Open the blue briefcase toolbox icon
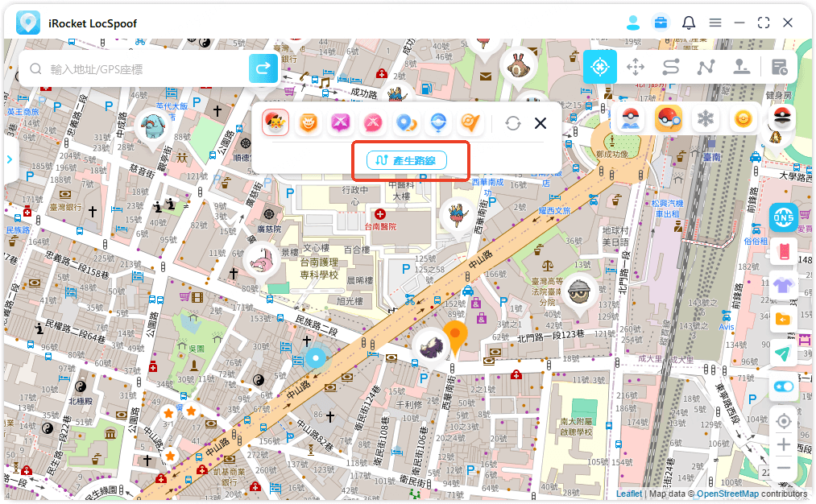 point(661,23)
